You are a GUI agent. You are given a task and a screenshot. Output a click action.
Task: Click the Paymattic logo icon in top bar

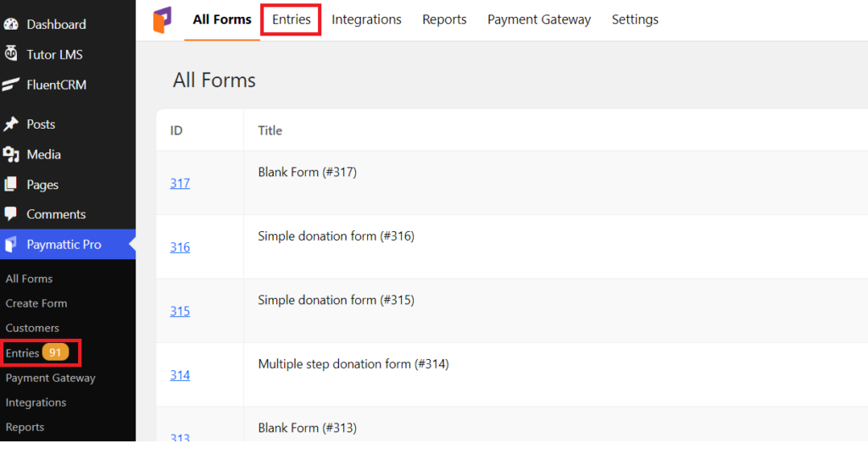pos(162,20)
